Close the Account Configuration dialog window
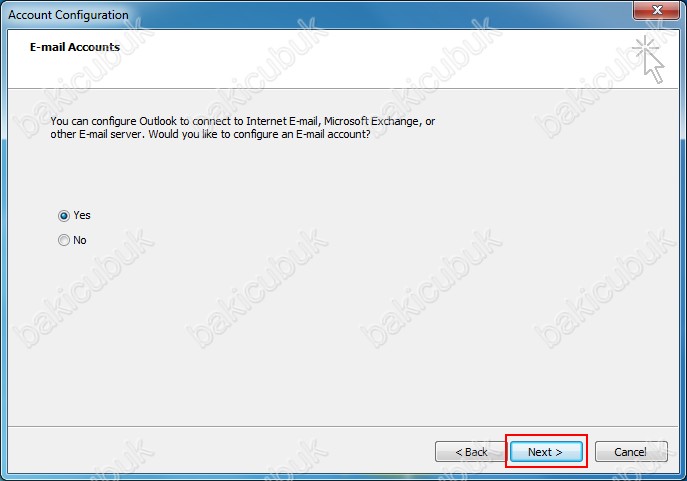This screenshot has width=687, height=481. (656, 10)
